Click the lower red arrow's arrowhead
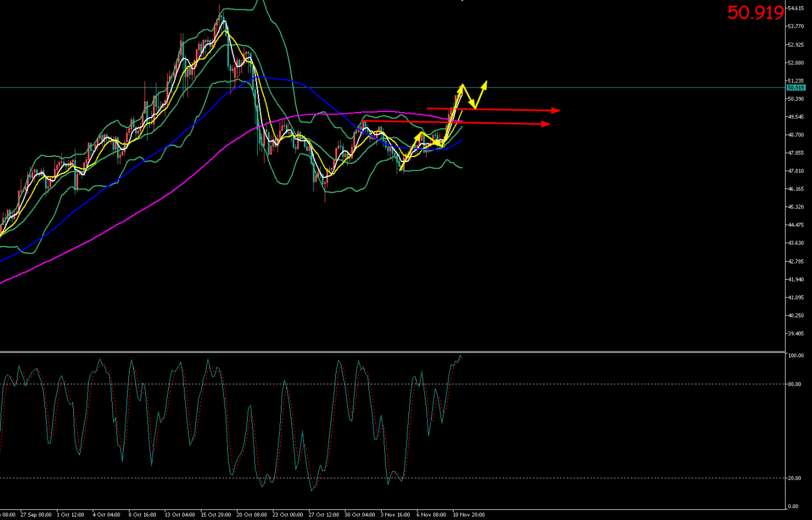This screenshot has height=520, width=812. [546, 124]
